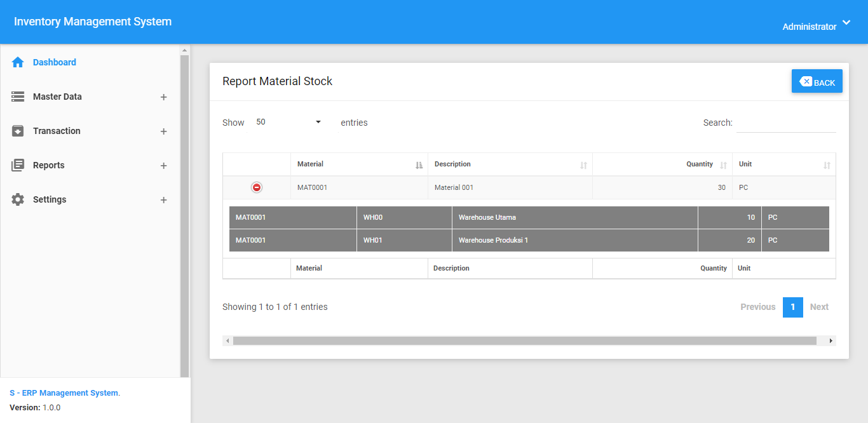Select the Warehouse Produksi 1 cell
The height and width of the screenshot is (423, 868).
click(575, 240)
